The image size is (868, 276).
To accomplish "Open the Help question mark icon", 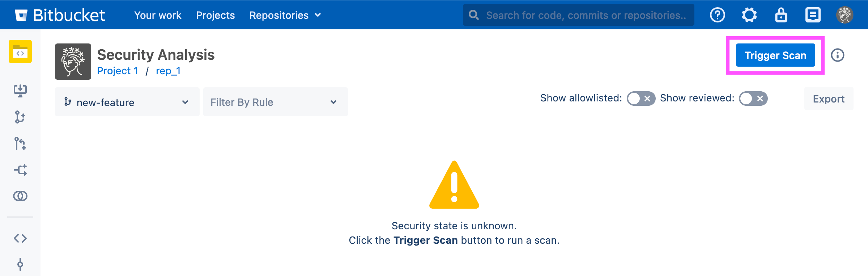I will [x=717, y=15].
